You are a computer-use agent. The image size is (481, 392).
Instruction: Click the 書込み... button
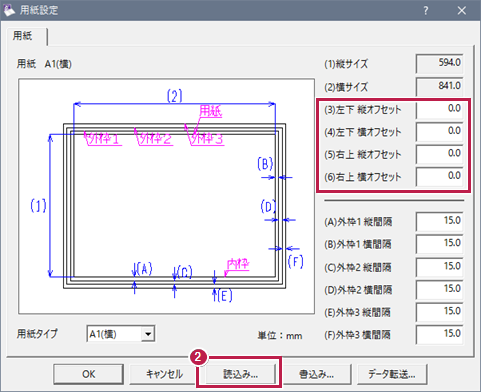point(316,374)
